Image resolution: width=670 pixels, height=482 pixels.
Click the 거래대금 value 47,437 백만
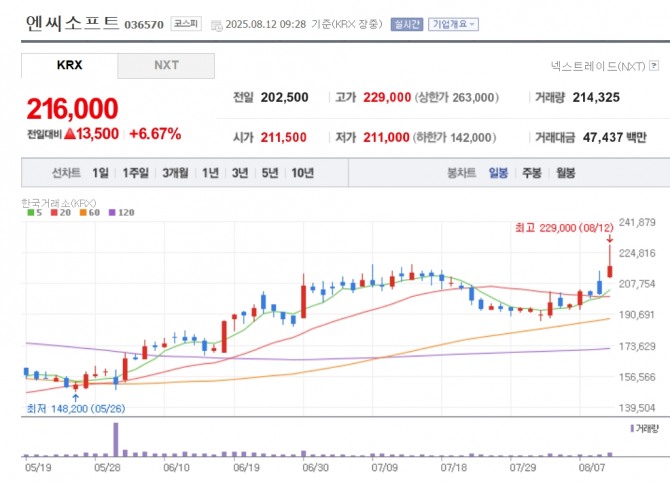[x=614, y=138]
